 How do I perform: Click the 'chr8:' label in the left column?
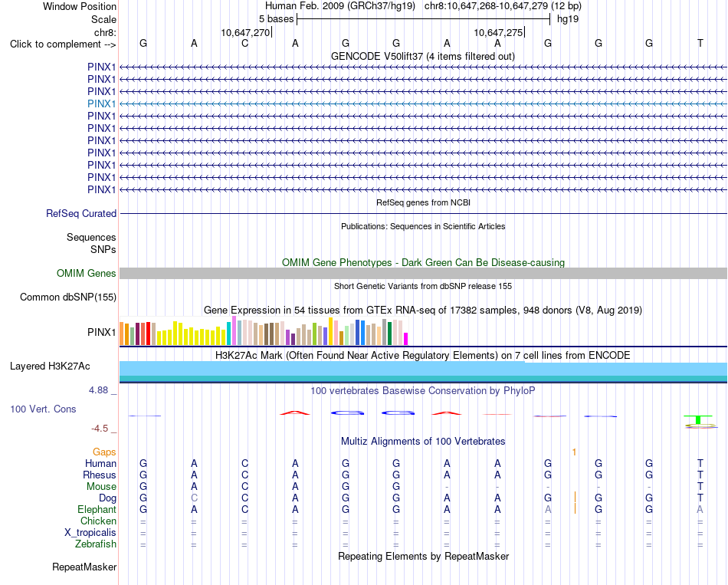tap(105, 32)
